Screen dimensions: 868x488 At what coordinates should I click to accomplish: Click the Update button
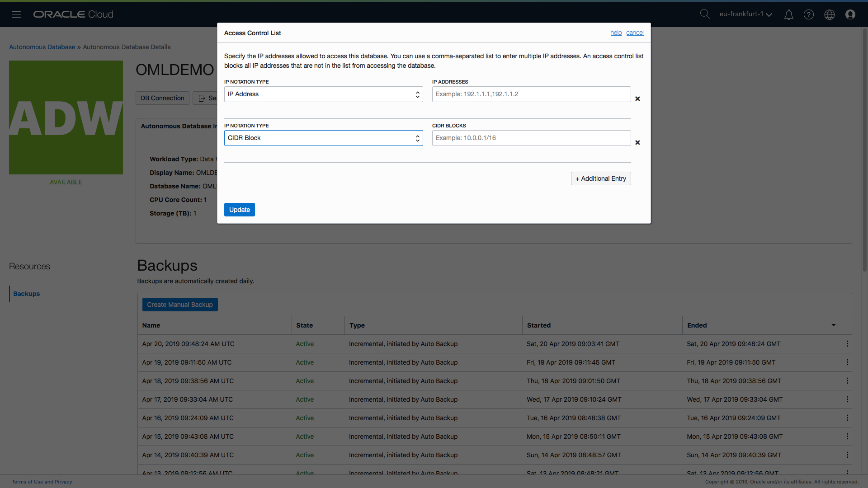[x=239, y=210]
